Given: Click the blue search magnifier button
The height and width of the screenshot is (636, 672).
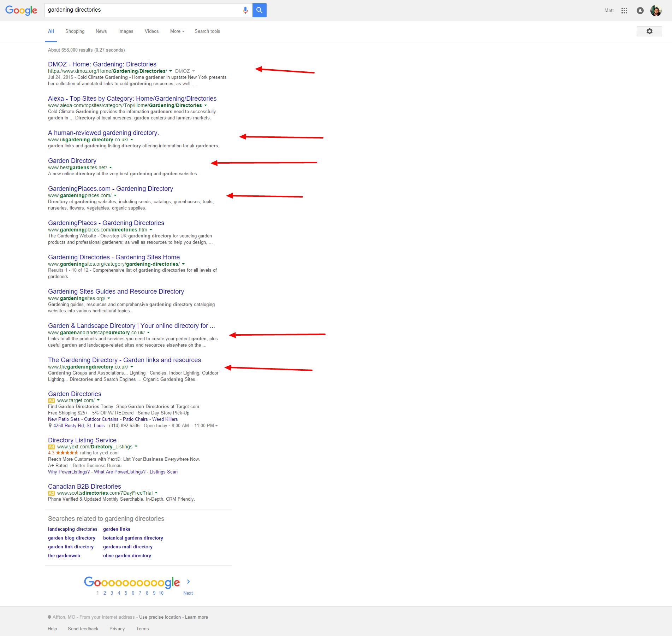Looking at the screenshot, I should tap(260, 10).
